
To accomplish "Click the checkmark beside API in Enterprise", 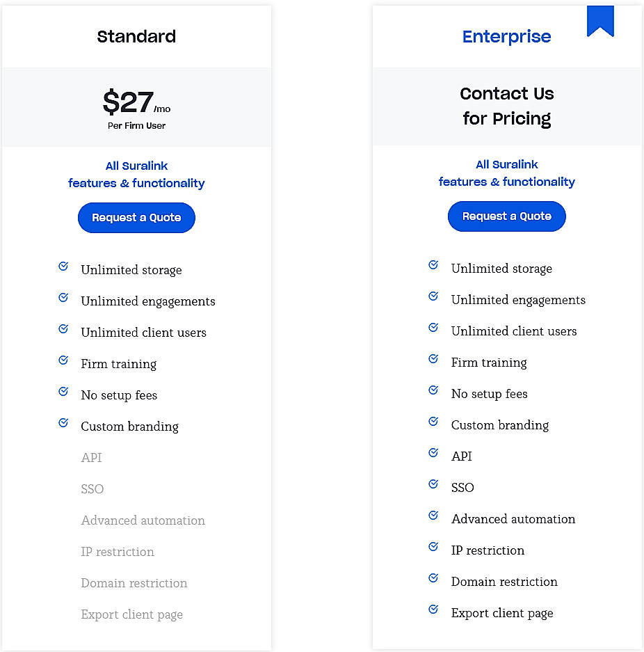I will click(x=433, y=452).
